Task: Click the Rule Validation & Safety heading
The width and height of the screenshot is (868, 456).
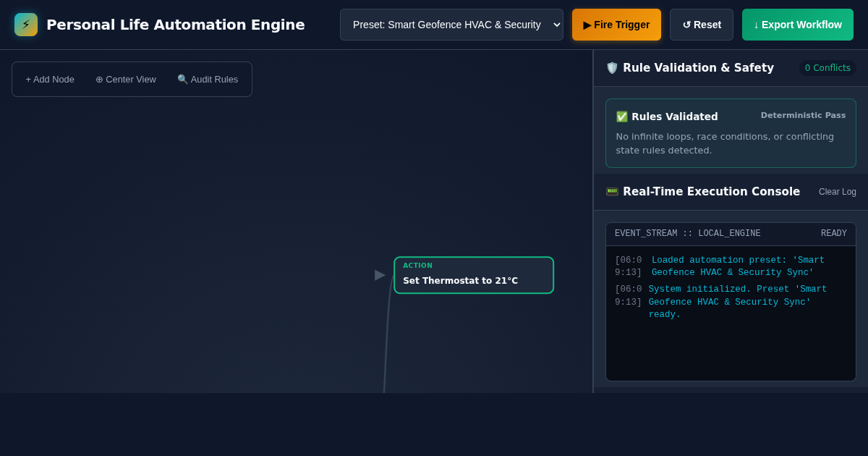Action: (x=698, y=68)
